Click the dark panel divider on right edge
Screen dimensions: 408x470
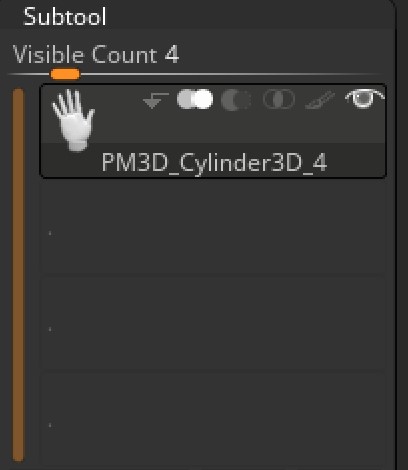(x=397, y=235)
